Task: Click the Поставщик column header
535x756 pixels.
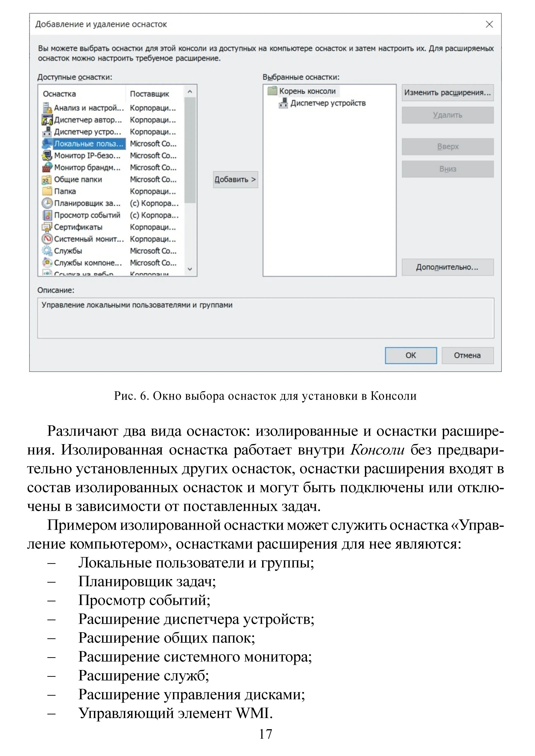Action: tap(150, 94)
